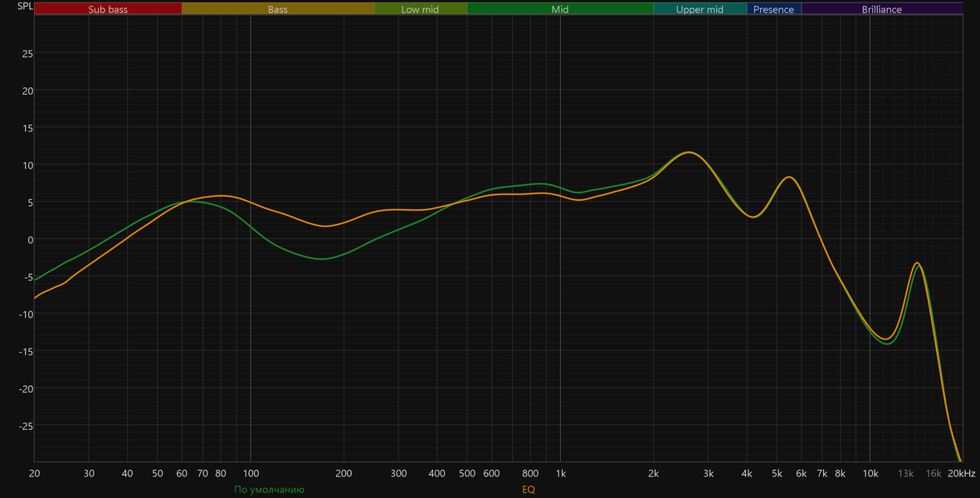Toggle the green По умолчанию legend
Image resolution: width=980 pixels, height=498 pixels.
click(x=270, y=490)
